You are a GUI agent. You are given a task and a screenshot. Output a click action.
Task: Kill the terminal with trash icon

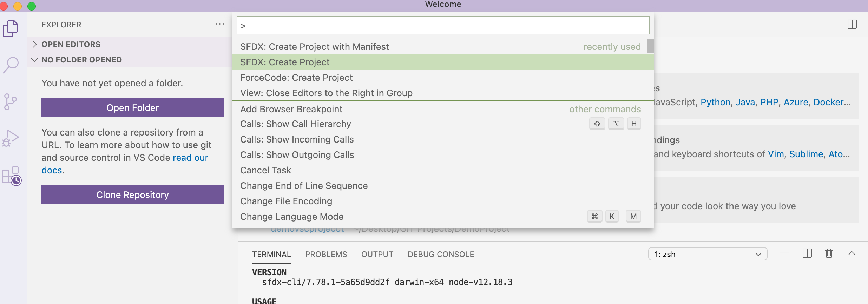tap(829, 253)
